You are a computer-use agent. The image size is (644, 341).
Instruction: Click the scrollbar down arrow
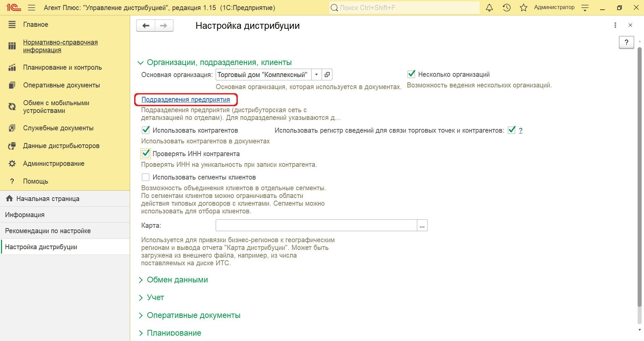tap(639, 330)
